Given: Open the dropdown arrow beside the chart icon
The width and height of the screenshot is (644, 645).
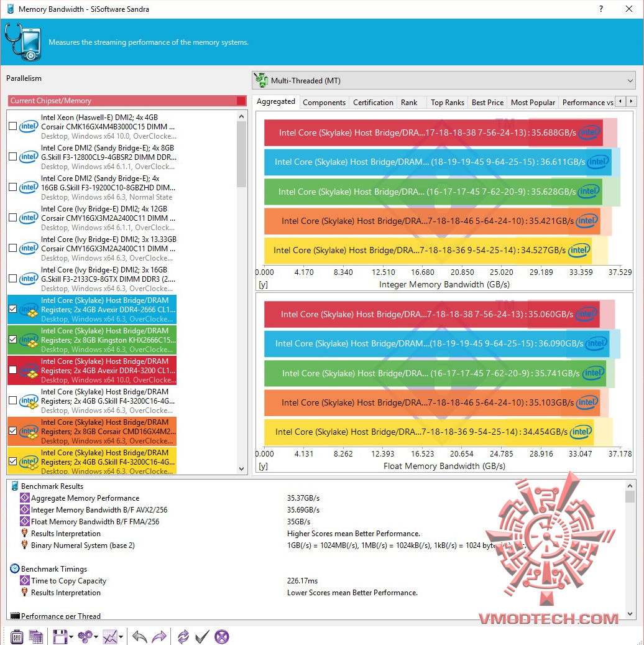Looking at the screenshot, I should pos(121,637).
